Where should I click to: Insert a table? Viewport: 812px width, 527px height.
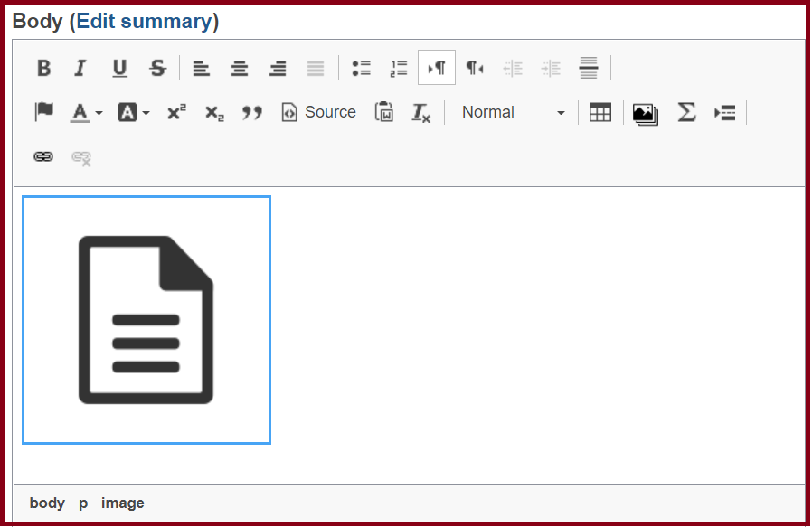click(x=600, y=112)
